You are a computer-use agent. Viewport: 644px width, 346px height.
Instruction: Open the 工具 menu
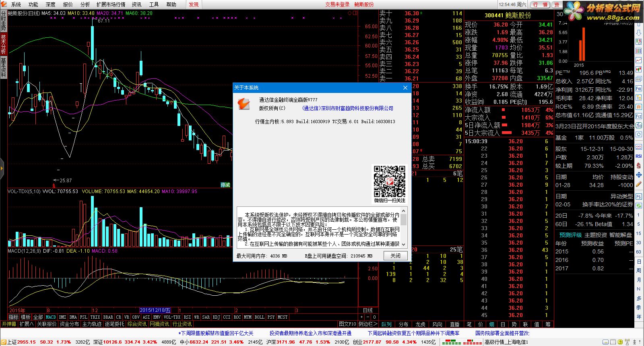(154, 4)
